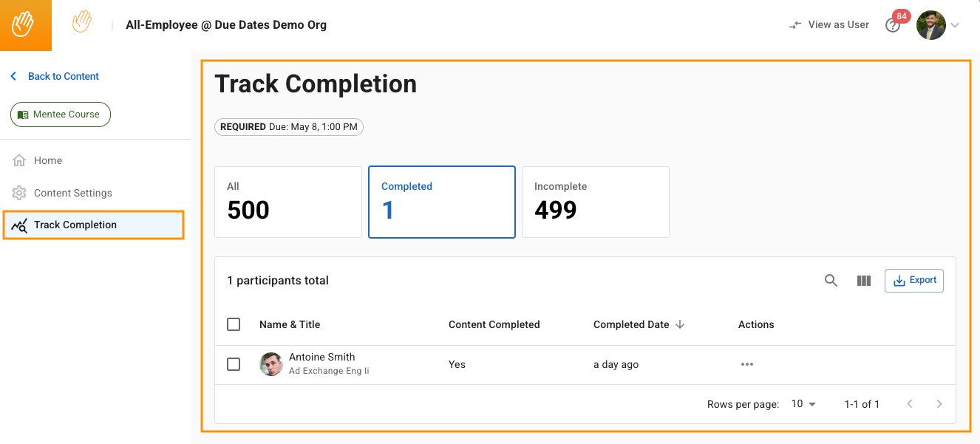Screen dimensions: 980x444
Task: Click the orange hand logo in top-left corner
Action: coord(25,25)
